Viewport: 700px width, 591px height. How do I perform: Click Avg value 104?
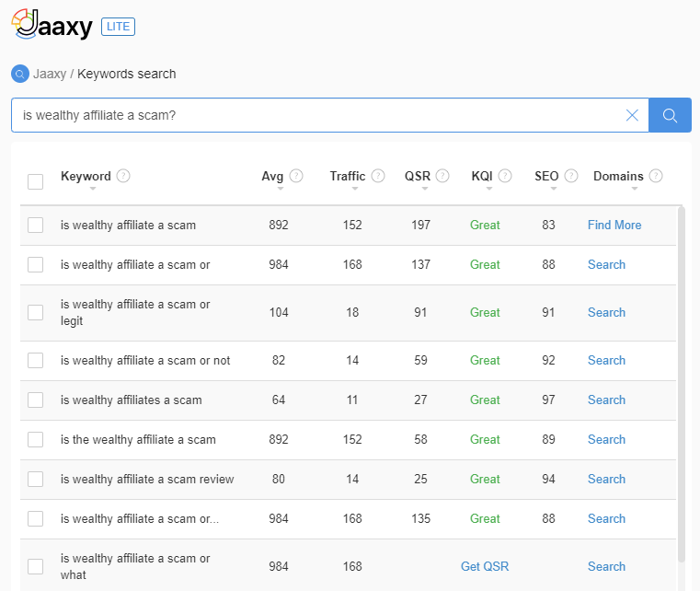pyautogui.click(x=279, y=312)
